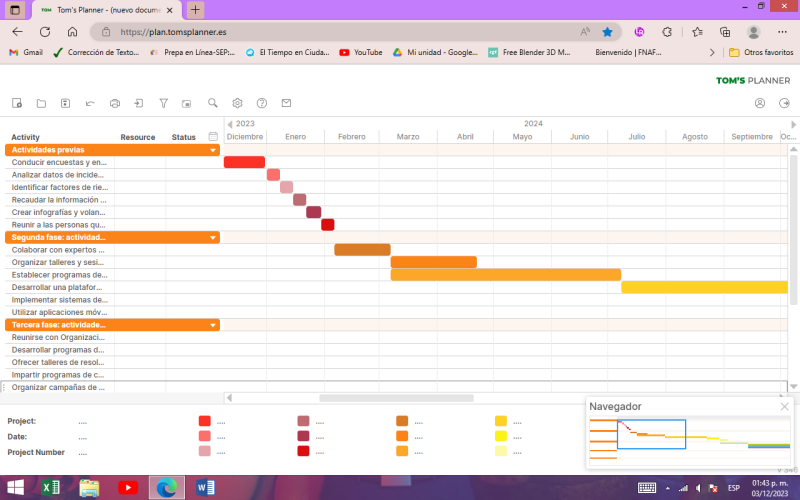Image resolution: width=800 pixels, height=500 pixels.
Task: Move timeline later with right arrow at top
Action: [793, 124]
